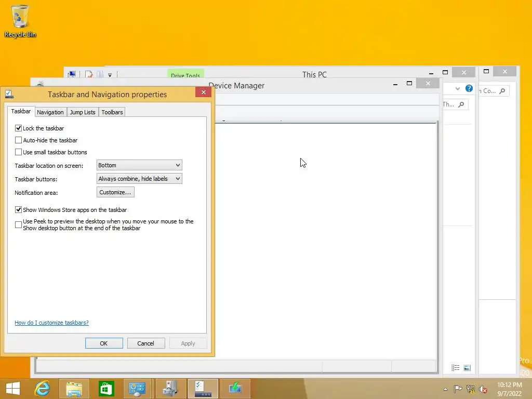Select the Taskbar properties taskbar button
The image size is (532, 399).
tap(203, 389)
